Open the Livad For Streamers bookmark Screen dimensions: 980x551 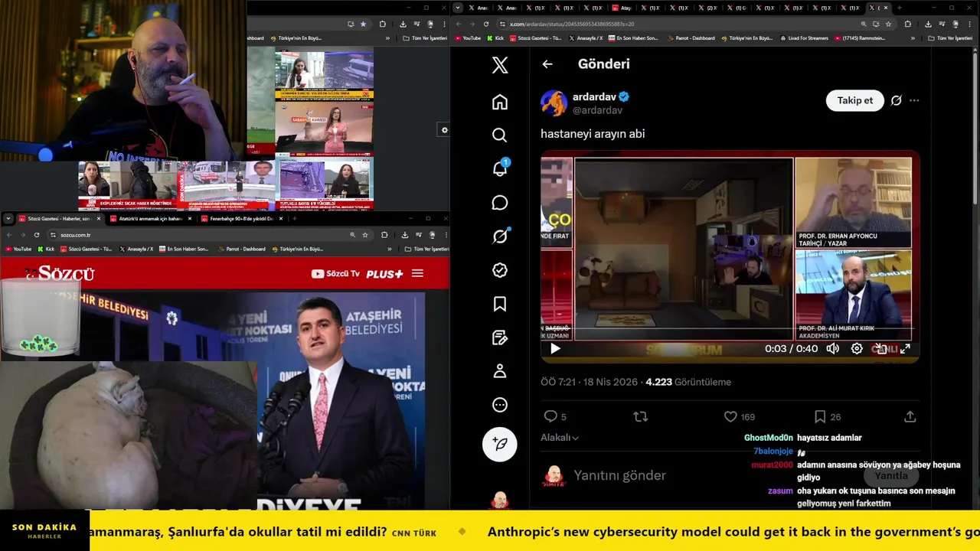click(x=805, y=37)
